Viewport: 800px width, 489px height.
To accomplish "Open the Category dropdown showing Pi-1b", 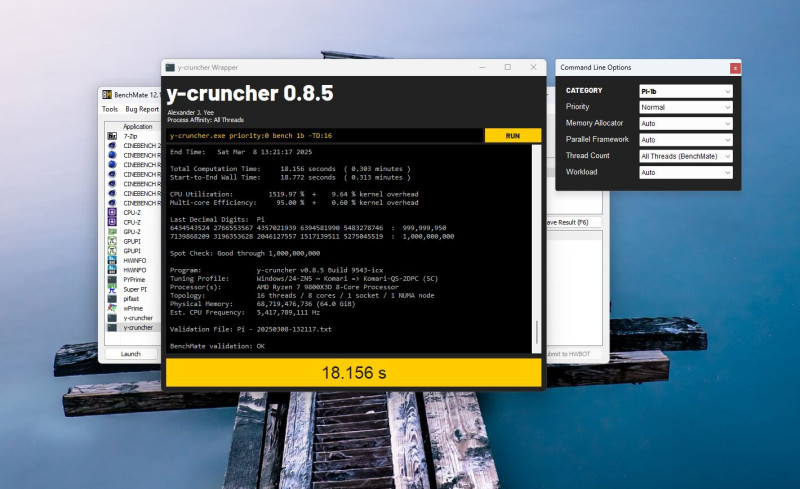I will 686,91.
